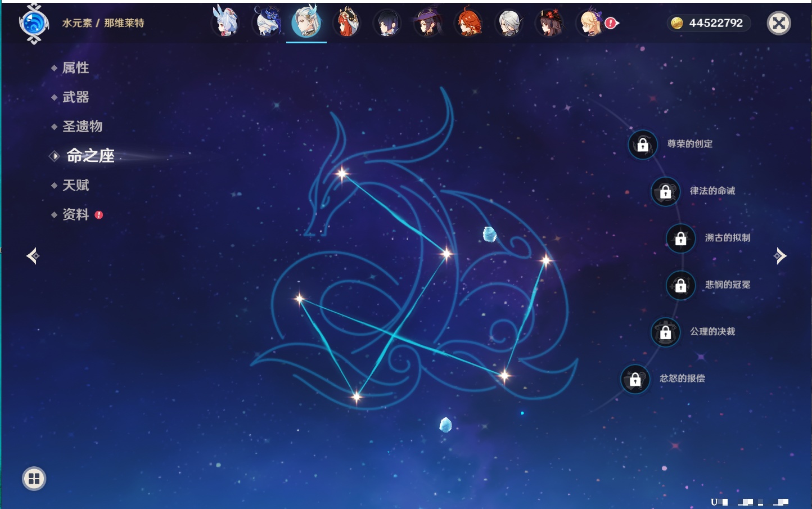Click the lock icon for 忿怒的报偿
Viewport: 812px width, 509px height.
point(635,379)
